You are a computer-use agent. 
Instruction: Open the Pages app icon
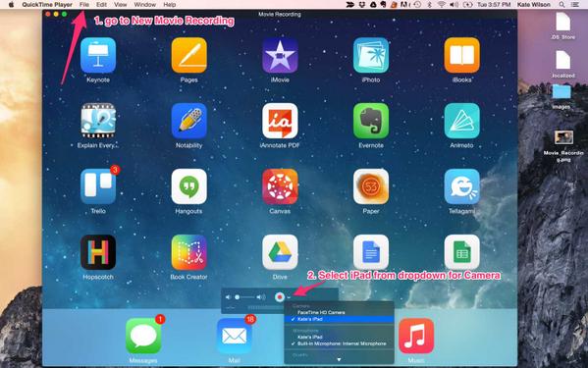pos(189,55)
